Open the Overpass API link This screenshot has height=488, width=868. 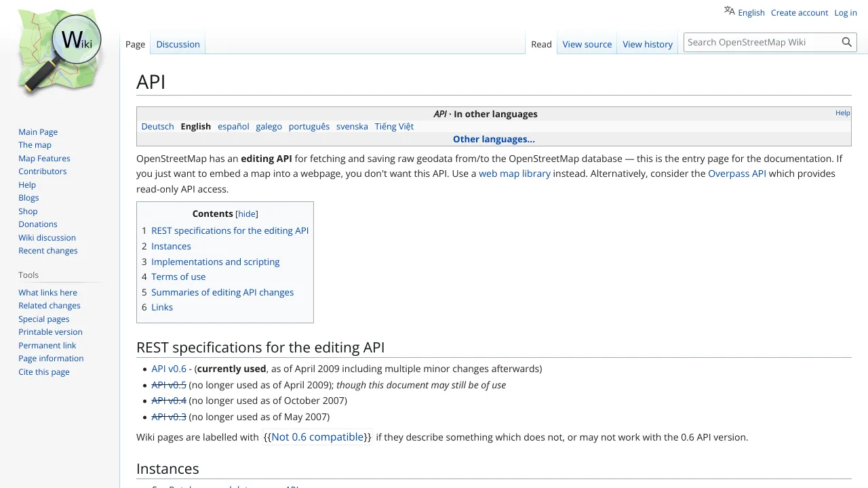click(x=737, y=174)
